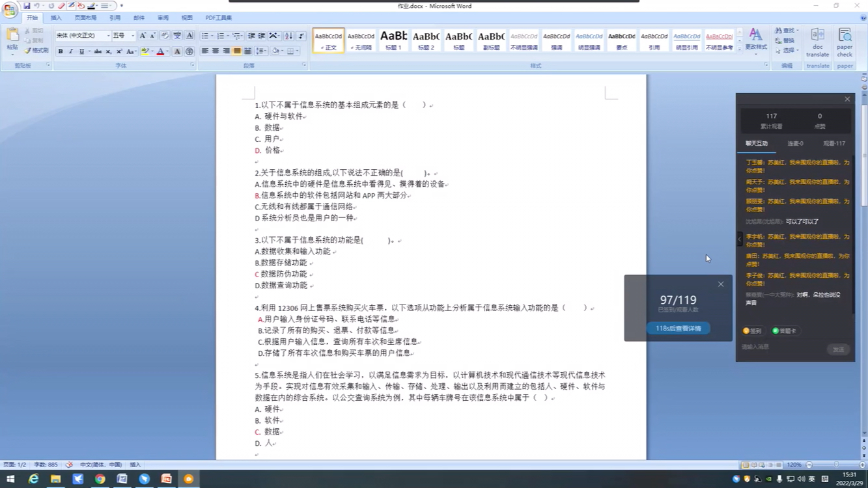This screenshot has height=488, width=868.
Task: Click the numbering list icon
Action: pos(221,36)
